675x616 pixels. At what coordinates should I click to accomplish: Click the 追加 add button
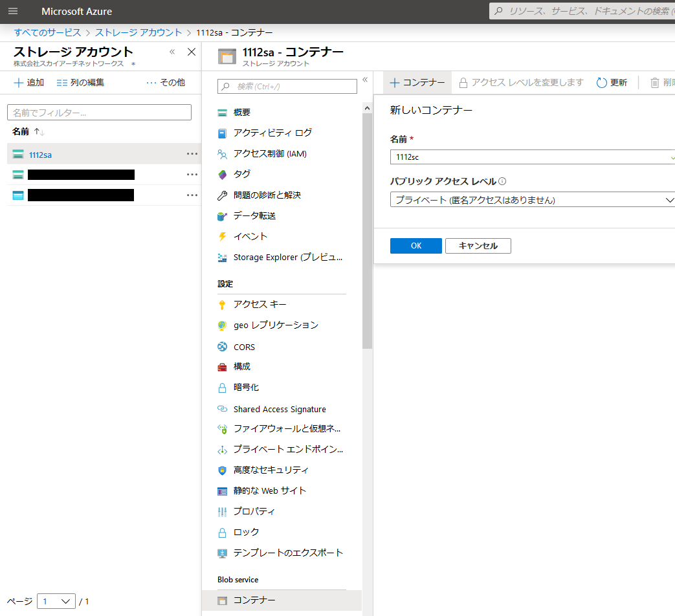point(29,83)
